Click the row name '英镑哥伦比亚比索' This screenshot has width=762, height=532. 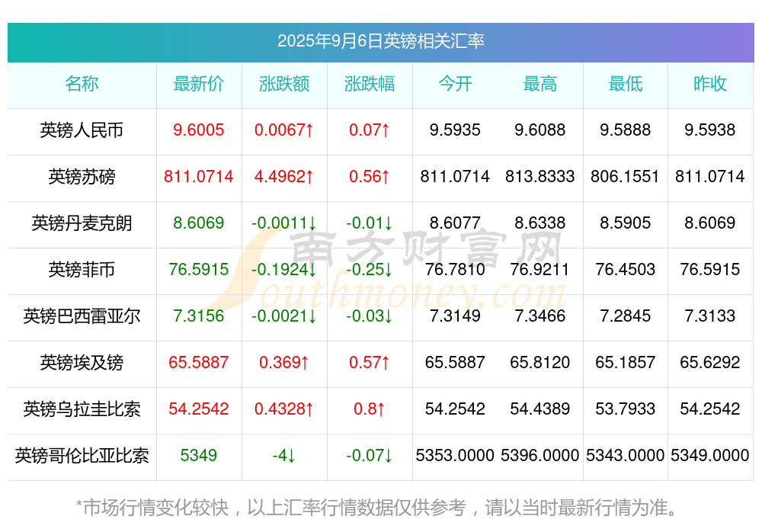(x=82, y=456)
